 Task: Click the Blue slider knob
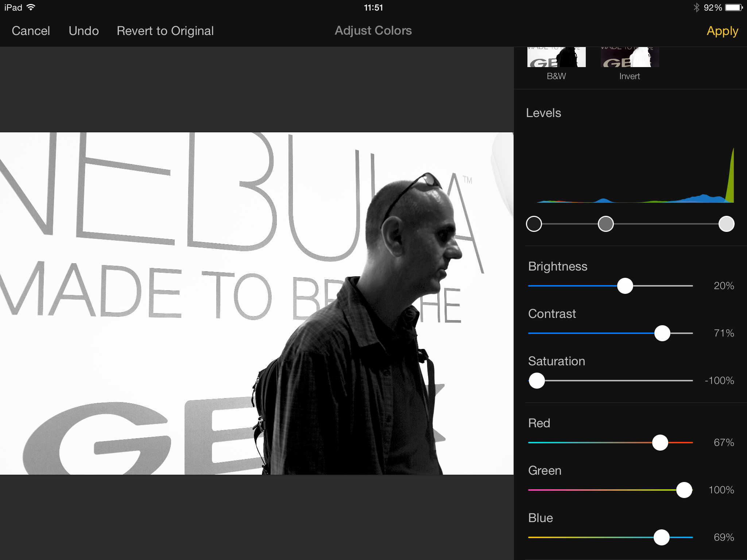[x=662, y=537]
